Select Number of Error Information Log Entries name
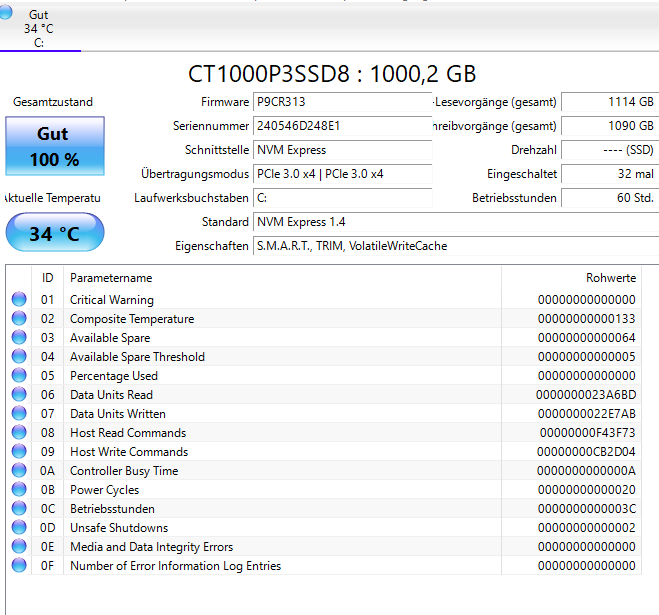The width and height of the screenshot is (659, 615). (175, 565)
